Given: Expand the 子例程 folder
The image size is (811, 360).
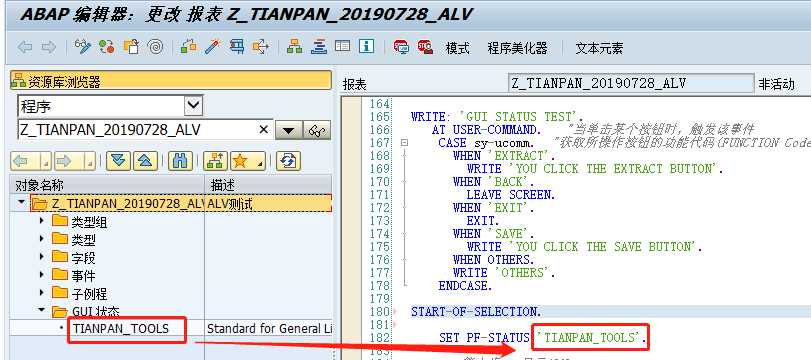Looking at the screenshot, I should coord(42,293).
